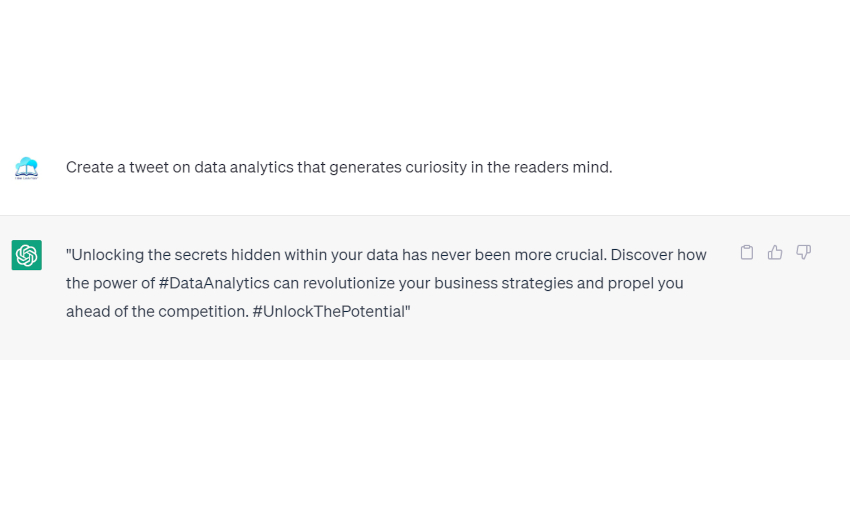Image resolution: width=850 pixels, height=505 pixels.
Task: Dislike the response with thumbs down
Action: point(803,252)
